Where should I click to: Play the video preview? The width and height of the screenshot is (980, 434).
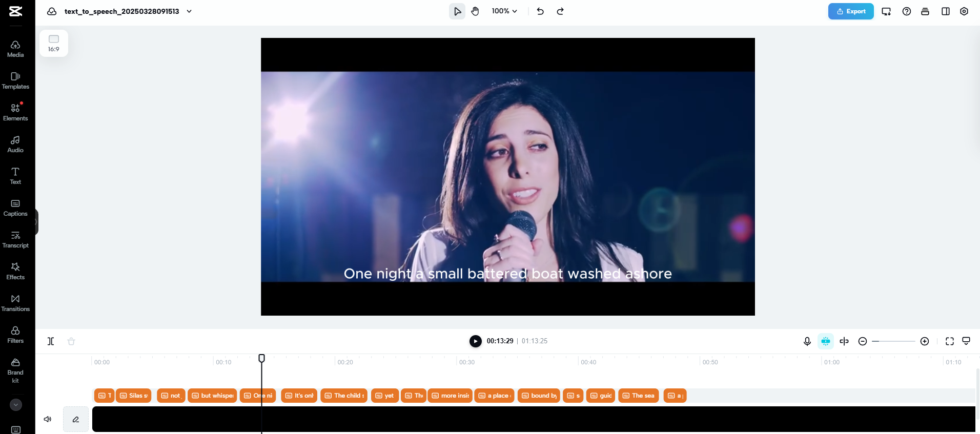[476, 341]
